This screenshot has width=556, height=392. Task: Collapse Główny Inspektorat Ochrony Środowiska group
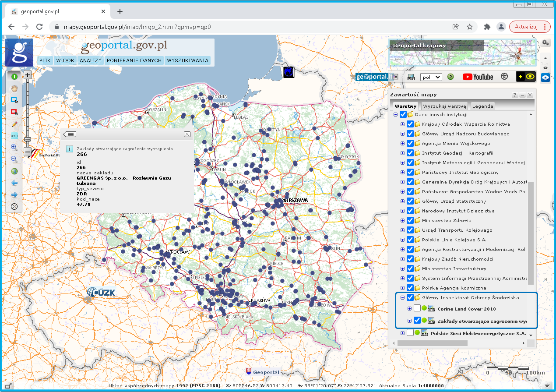coord(402,297)
